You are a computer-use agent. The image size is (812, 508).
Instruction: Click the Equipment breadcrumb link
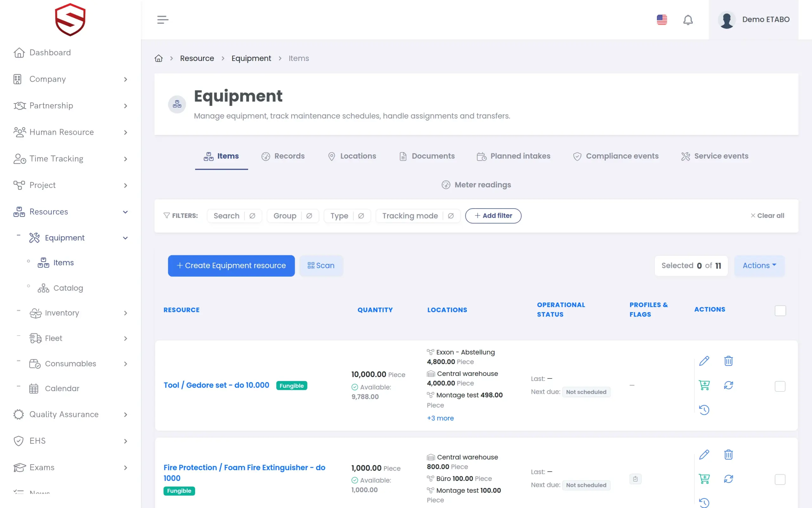(251, 58)
